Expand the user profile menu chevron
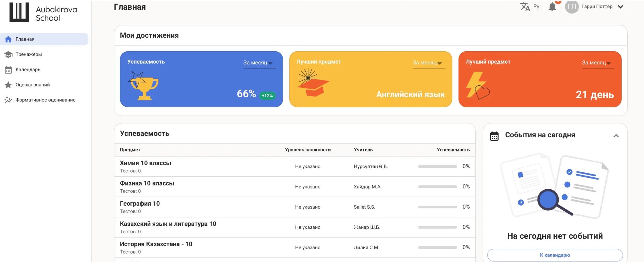 coord(621,7)
